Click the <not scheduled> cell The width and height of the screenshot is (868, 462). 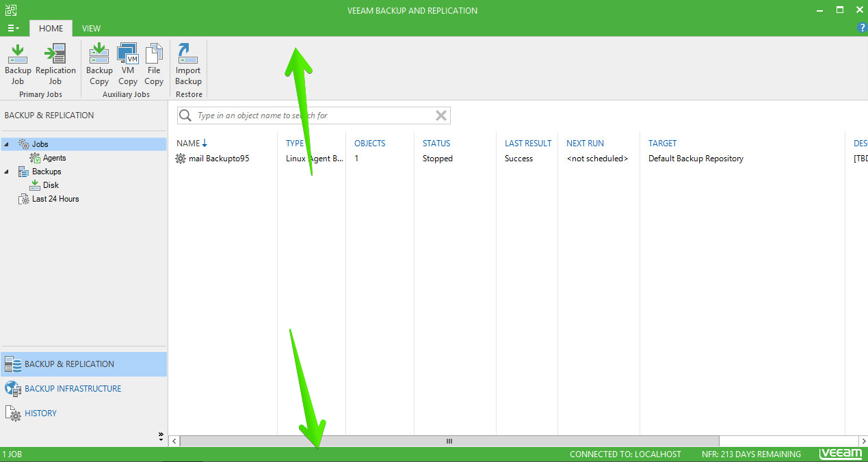tap(597, 159)
